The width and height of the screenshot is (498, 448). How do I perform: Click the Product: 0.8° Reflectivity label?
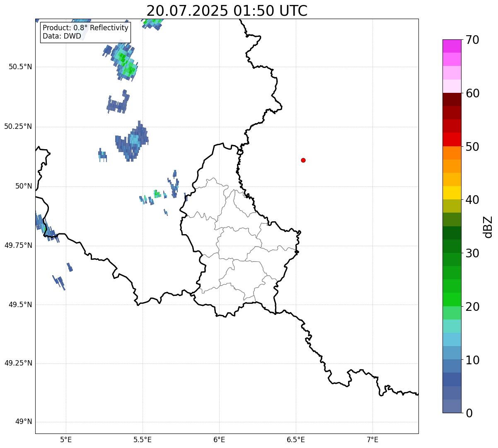(85, 28)
